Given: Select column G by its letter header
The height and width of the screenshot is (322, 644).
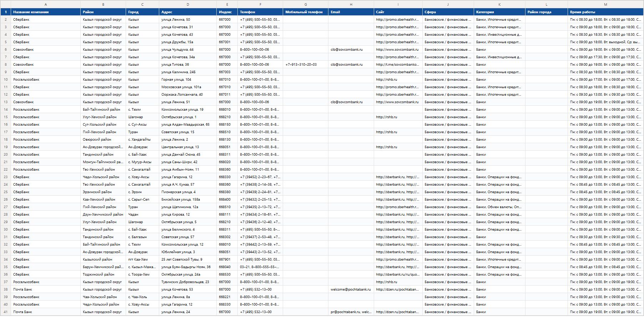Looking at the screenshot, I should (x=306, y=4).
